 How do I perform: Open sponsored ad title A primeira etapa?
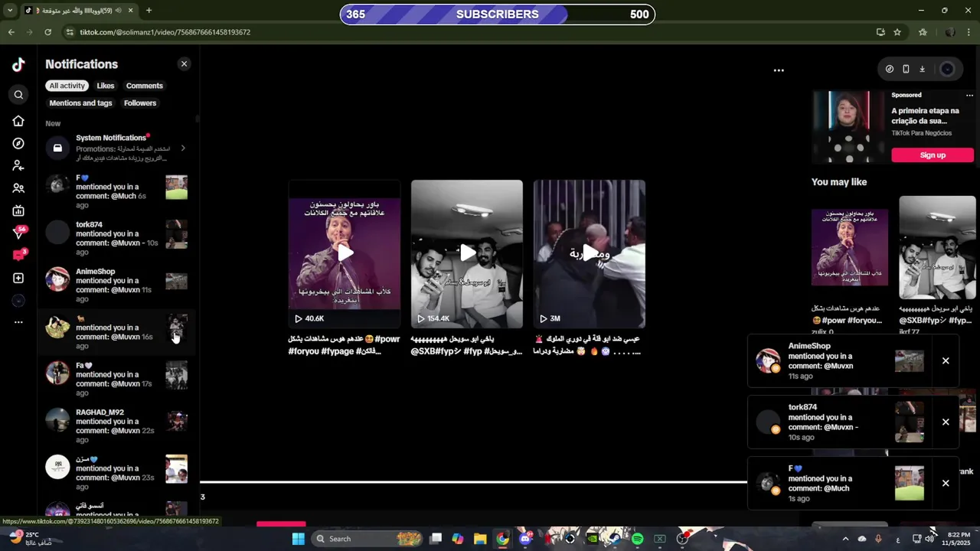coord(925,116)
